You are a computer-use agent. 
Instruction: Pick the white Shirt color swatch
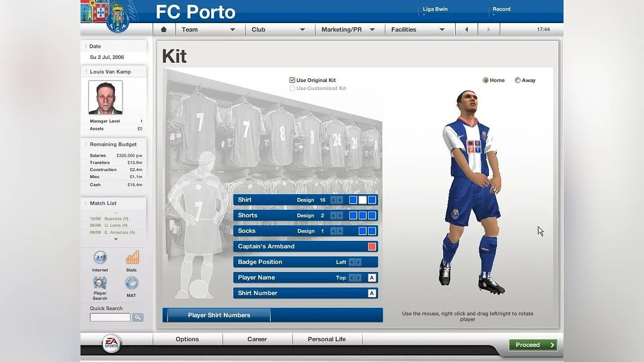pos(363,200)
